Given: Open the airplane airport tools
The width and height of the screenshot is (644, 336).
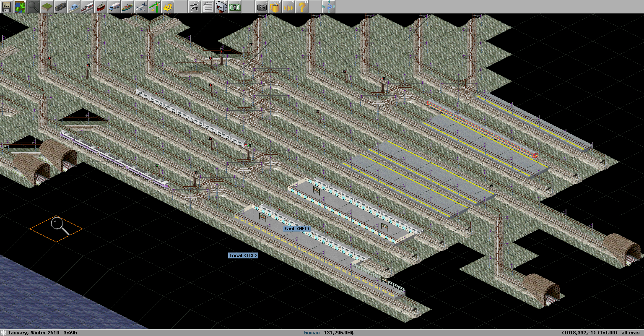Looking at the screenshot, I should [x=141, y=7].
